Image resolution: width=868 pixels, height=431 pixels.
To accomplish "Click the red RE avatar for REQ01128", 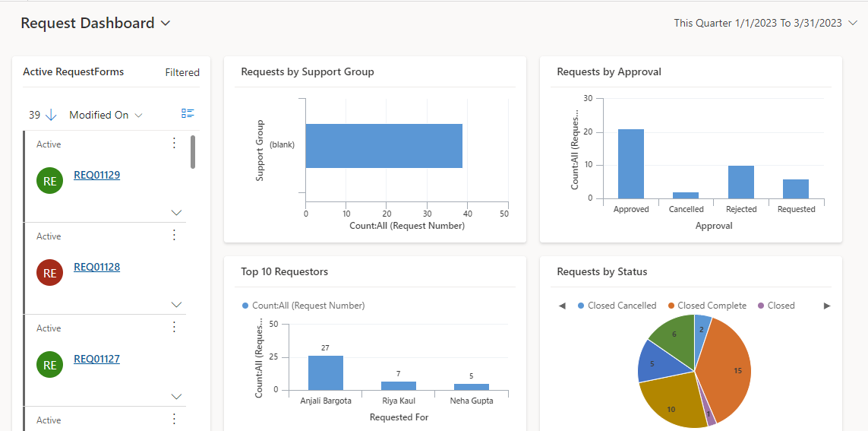I will click(50, 273).
